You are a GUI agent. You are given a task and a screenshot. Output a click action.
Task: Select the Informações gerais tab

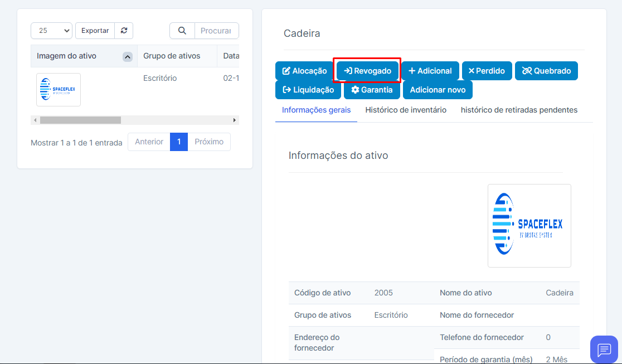316,110
